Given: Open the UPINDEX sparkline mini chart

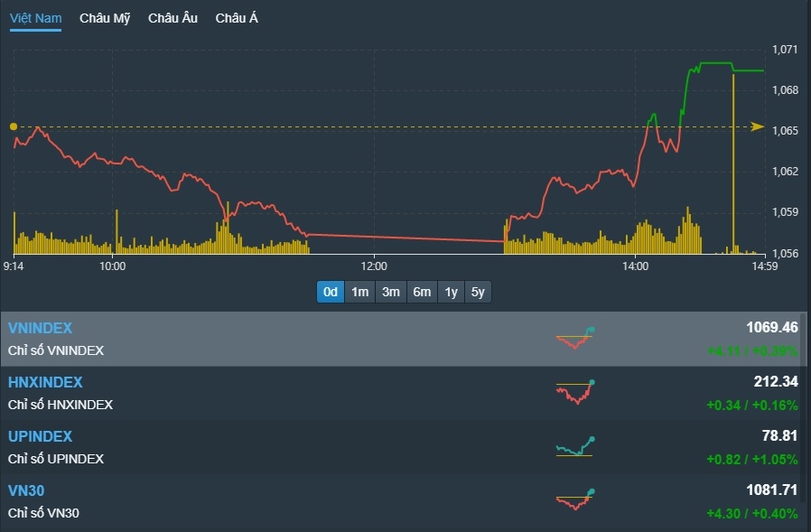Looking at the screenshot, I should coord(575,446).
